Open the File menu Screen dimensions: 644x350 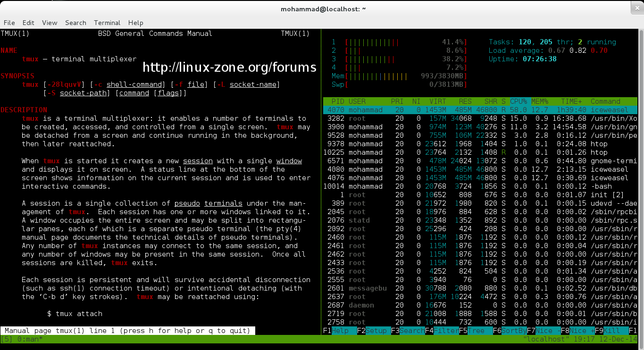coord(9,23)
